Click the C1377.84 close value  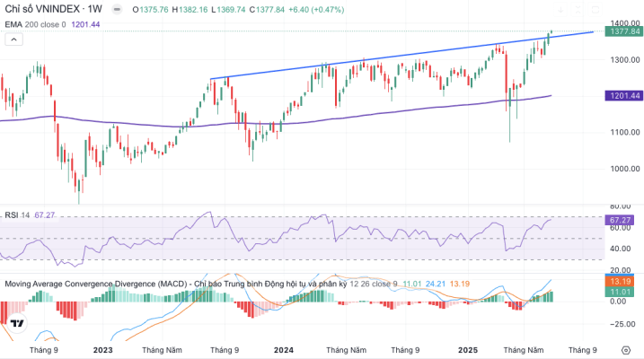point(267,10)
